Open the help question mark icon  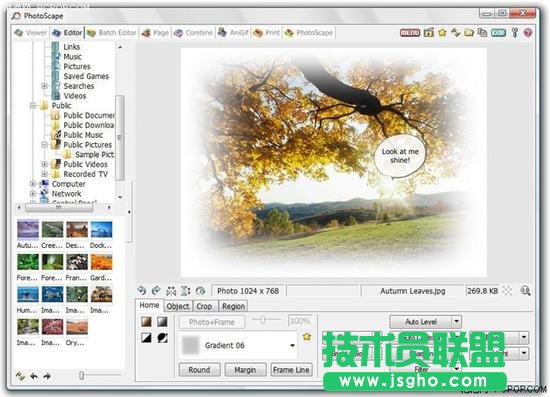(x=528, y=33)
